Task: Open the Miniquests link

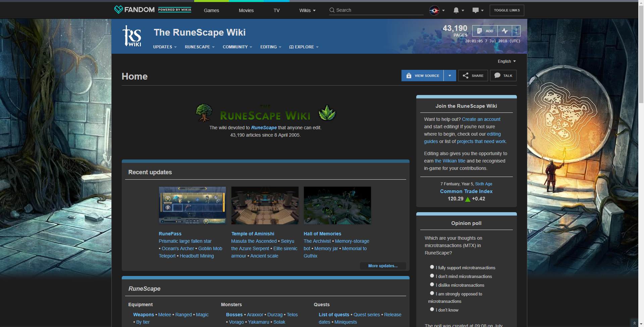Action: [x=345, y=322]
